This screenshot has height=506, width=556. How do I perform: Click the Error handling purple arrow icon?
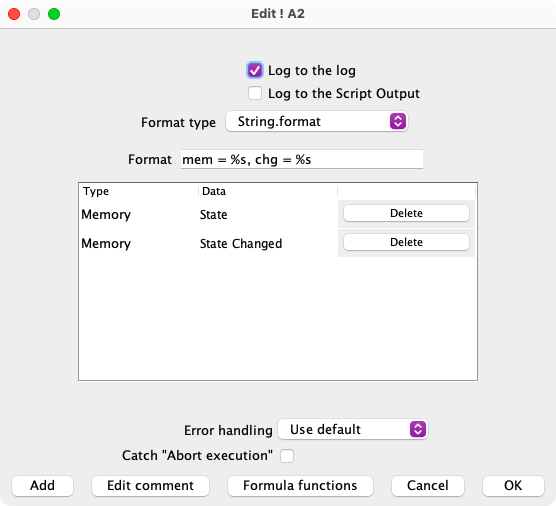(x=418, y=429)
